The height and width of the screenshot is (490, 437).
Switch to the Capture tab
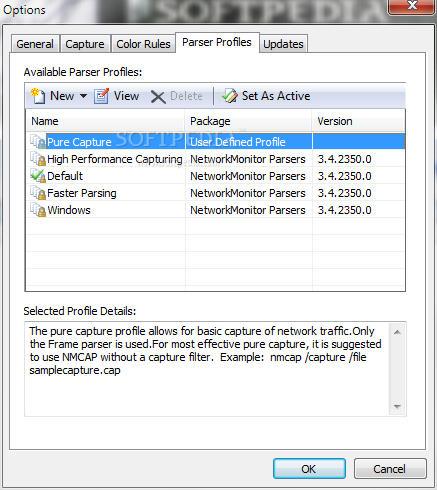85,44
